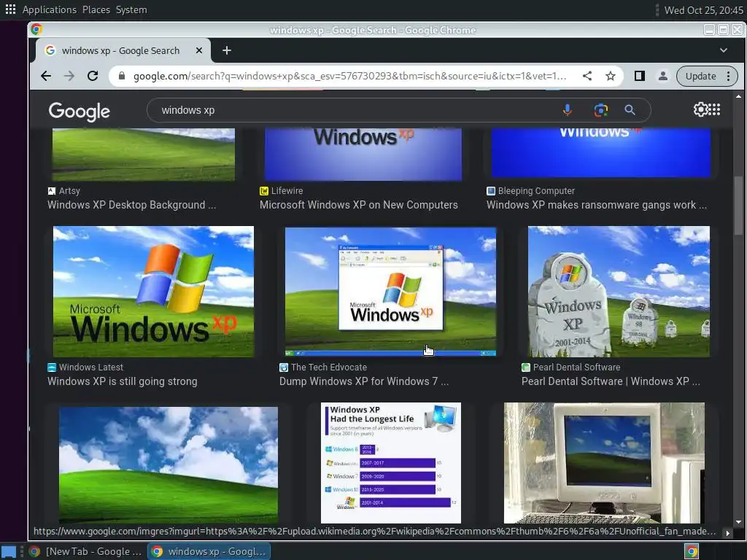The height and width of the screenshot is (560, 747).
Task: Open the Windows XP tombstone image
Action: coord(619,292)
